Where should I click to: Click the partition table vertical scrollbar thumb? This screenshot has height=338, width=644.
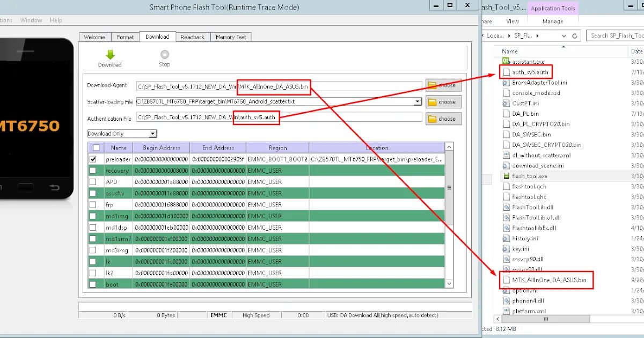pyautogui.click(x=449, y=188)
